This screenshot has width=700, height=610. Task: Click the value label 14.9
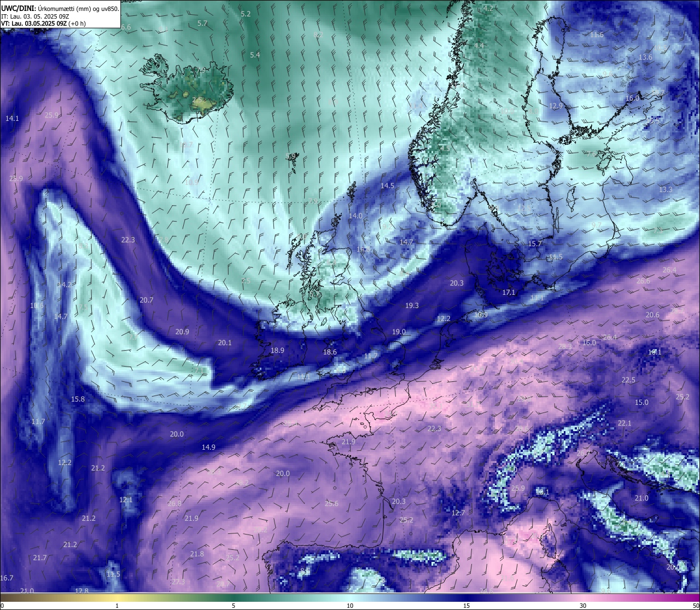point(208,448)
